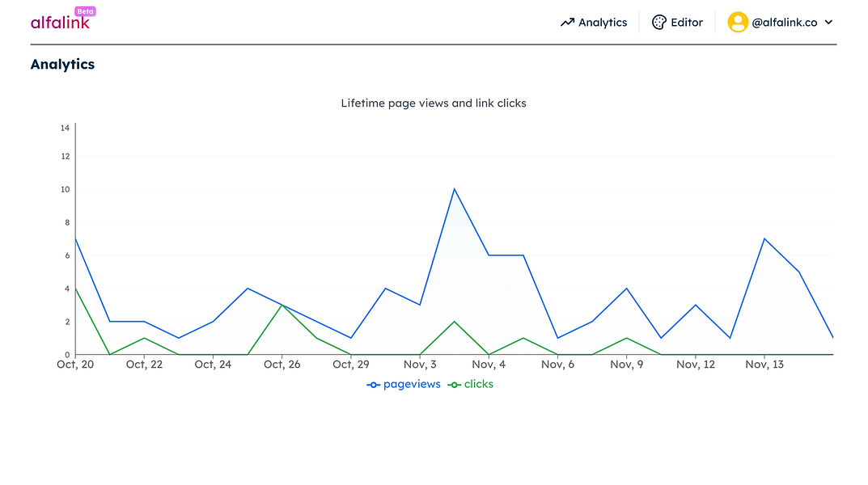Click the Oct, 20 axis label

click(75, 365)
